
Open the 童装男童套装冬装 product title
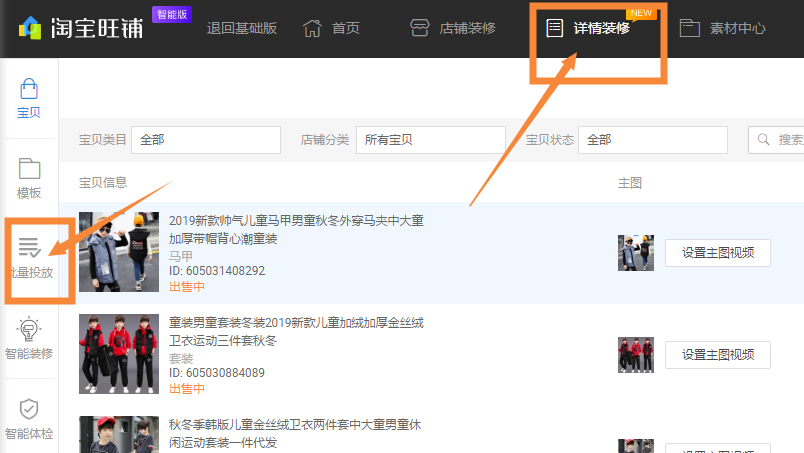[296, 323]
